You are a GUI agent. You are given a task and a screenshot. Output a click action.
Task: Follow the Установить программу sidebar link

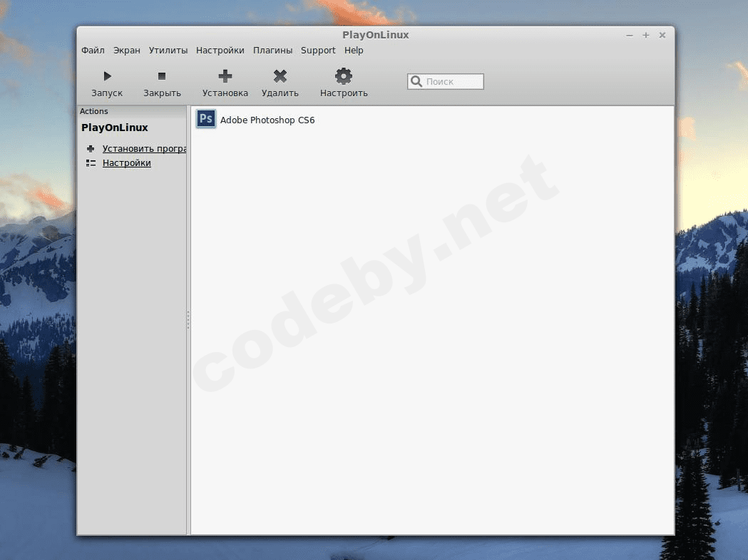pyautogui.click(x=144, y=149)
